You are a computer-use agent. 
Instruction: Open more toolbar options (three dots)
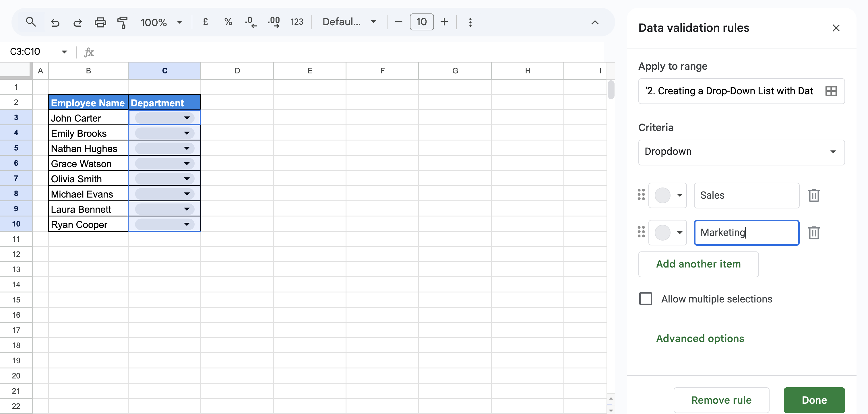(470, 22)
